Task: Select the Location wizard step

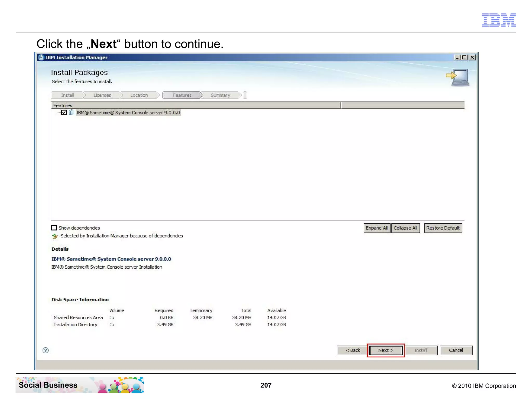Action: pyautogui.click(x=139, y=95)
